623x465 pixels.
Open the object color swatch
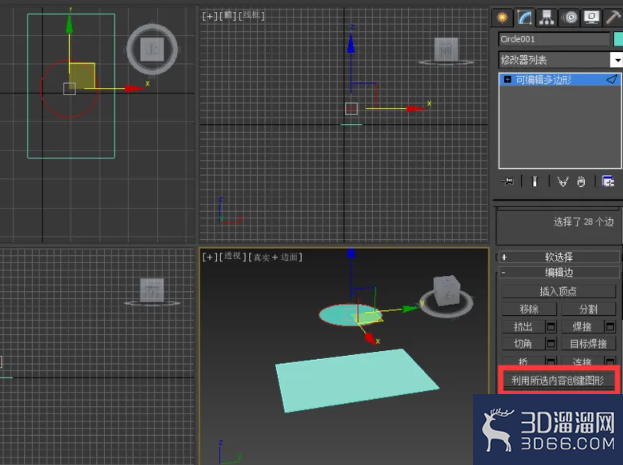coord(618,39)
